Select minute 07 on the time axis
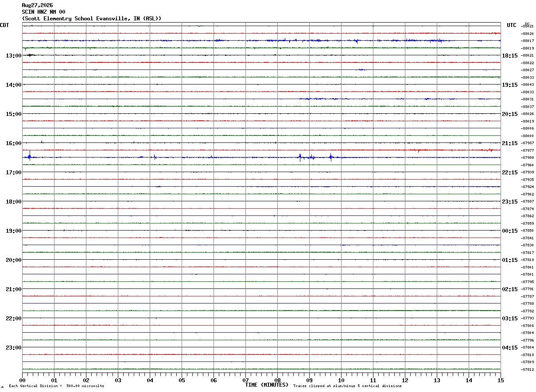Image resolution: width=536 pixels, height=392 pixels. [x=245, y=380]
